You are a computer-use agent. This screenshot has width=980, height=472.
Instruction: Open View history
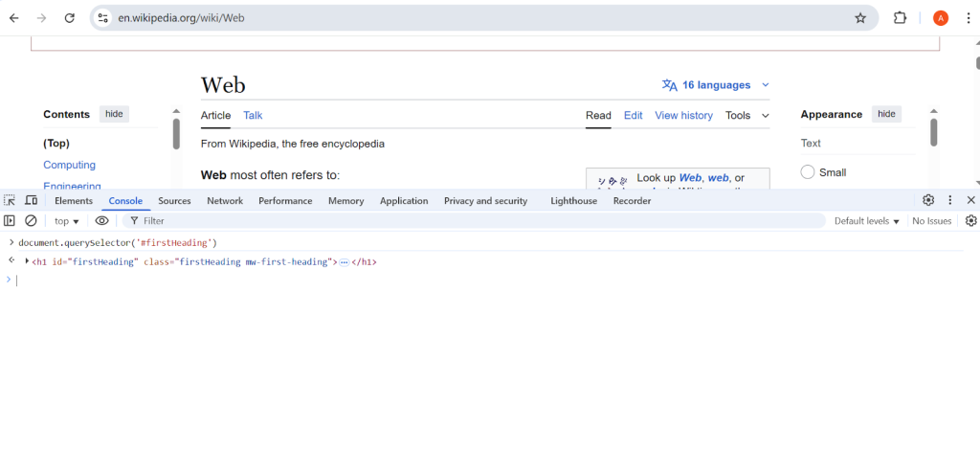coord(683,116)
